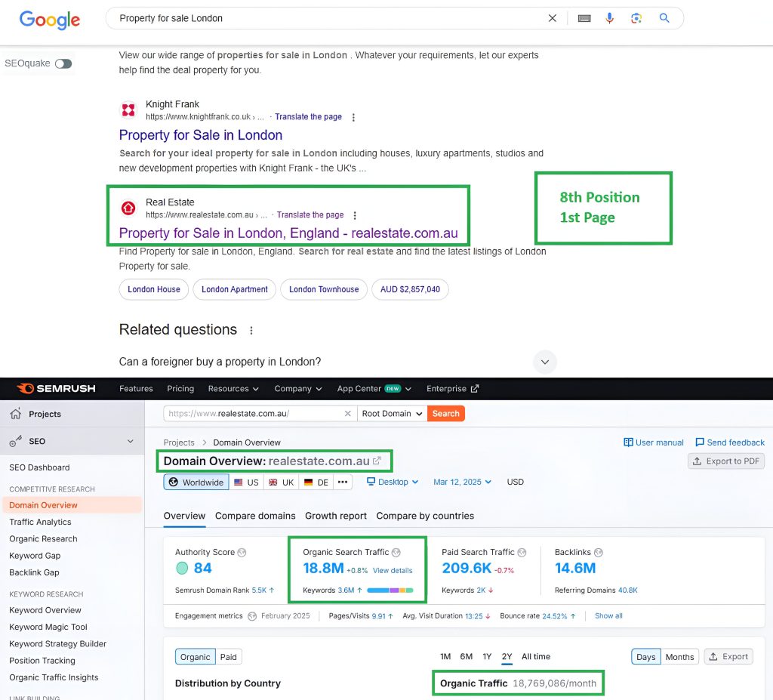The height and width of the screenshot is (700, 773).
Task: Switch chart view to Months
Action: pyautogui.click(x=679, y=657)
